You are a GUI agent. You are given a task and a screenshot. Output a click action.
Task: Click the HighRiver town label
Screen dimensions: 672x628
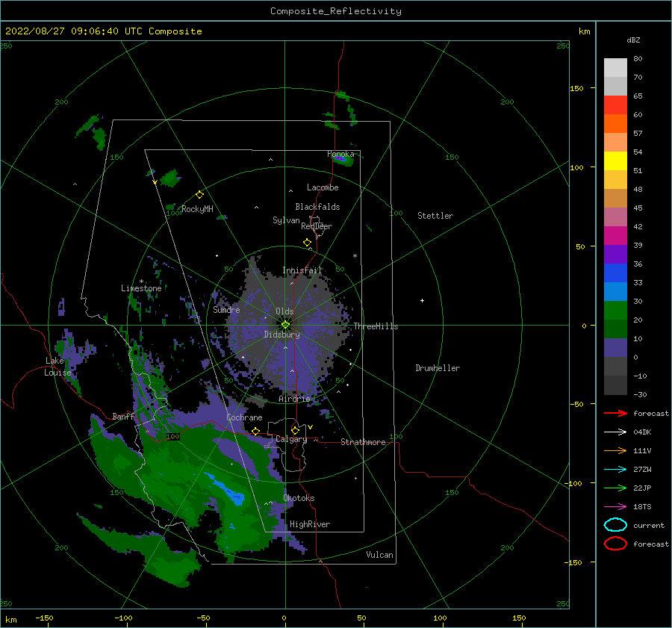(x=310, y=524)
